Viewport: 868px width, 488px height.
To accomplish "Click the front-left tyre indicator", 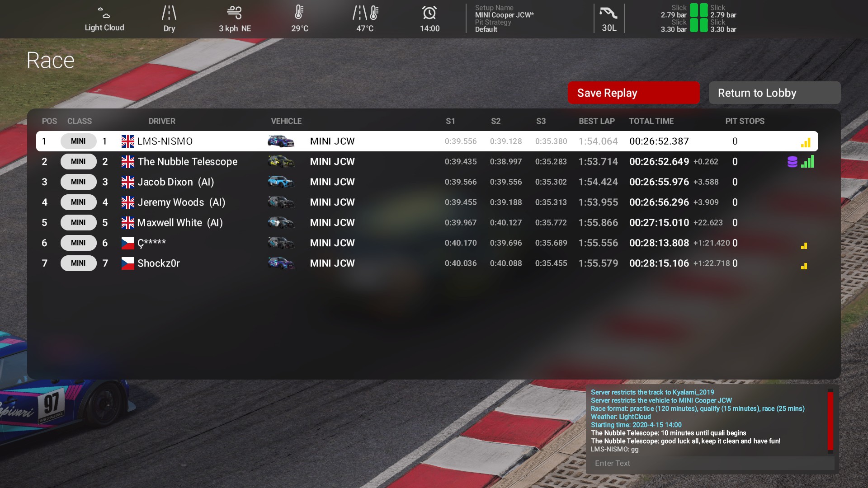I will (694, 10).
